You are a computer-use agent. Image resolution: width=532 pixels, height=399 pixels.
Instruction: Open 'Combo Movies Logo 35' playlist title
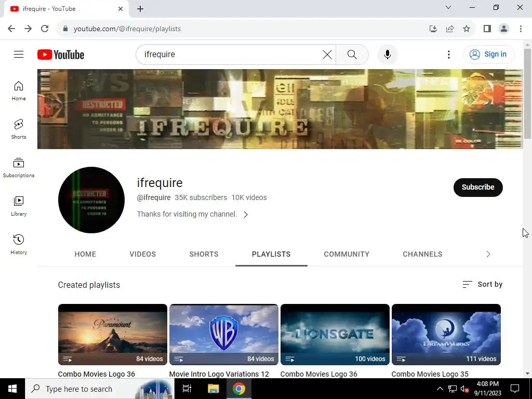coord(430,374)
